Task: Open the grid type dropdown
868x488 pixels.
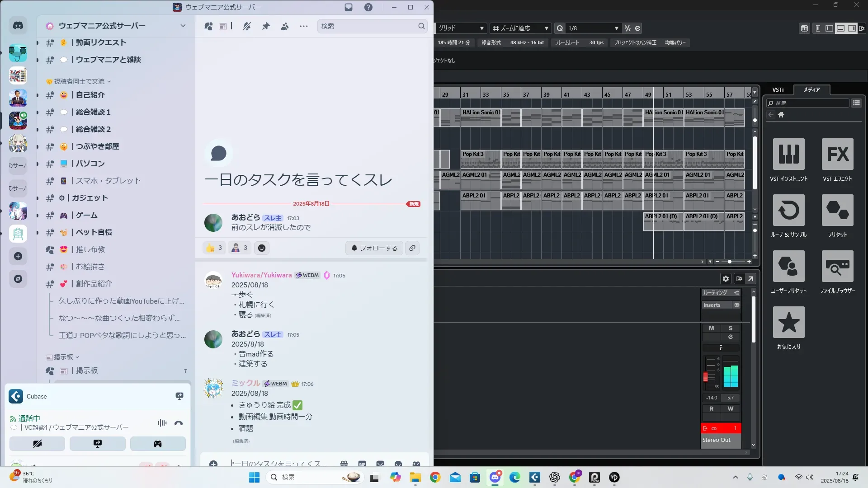Action: [x=461, y=28]
